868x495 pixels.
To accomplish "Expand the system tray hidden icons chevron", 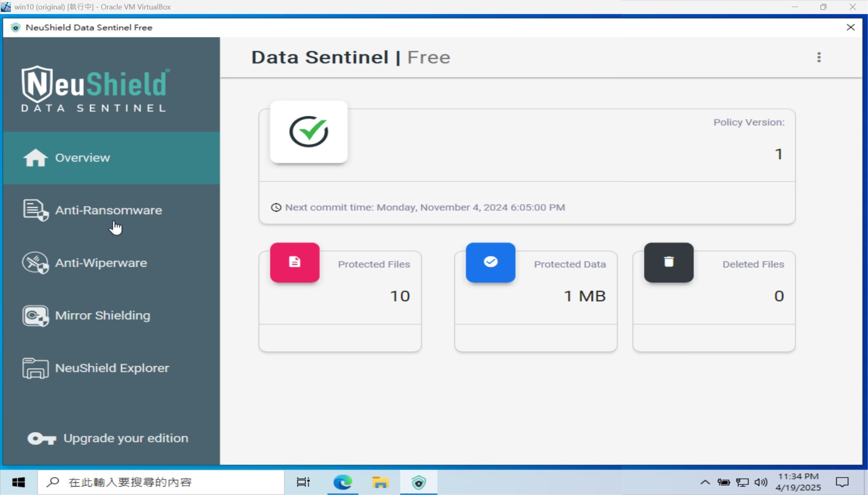I will click(705, 482).
